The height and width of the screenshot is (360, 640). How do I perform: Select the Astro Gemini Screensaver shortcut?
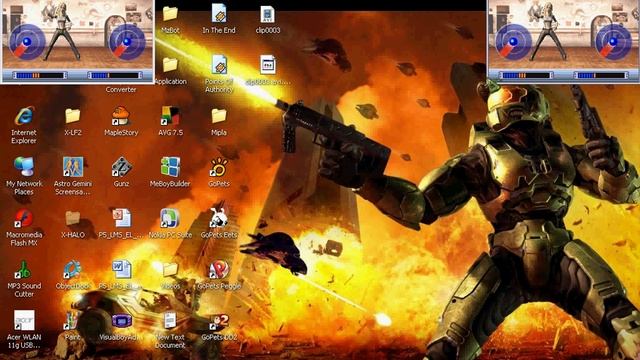[73, 167]
